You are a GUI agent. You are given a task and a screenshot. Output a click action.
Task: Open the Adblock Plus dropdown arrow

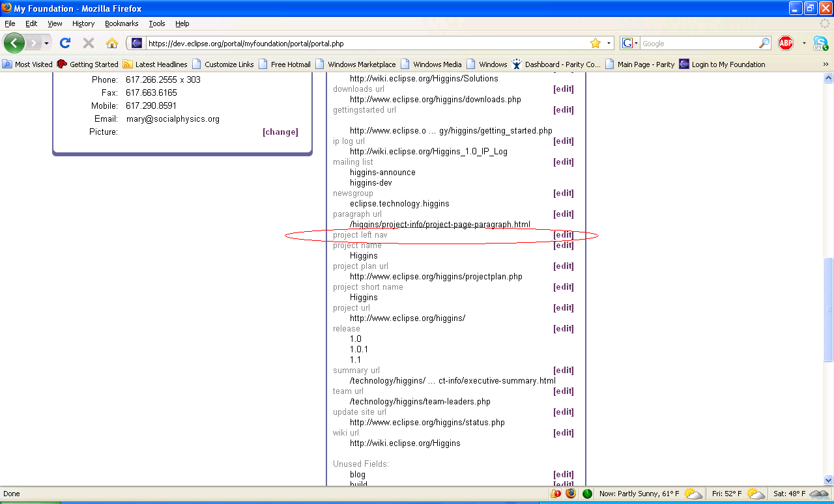(x=804, y=43)
